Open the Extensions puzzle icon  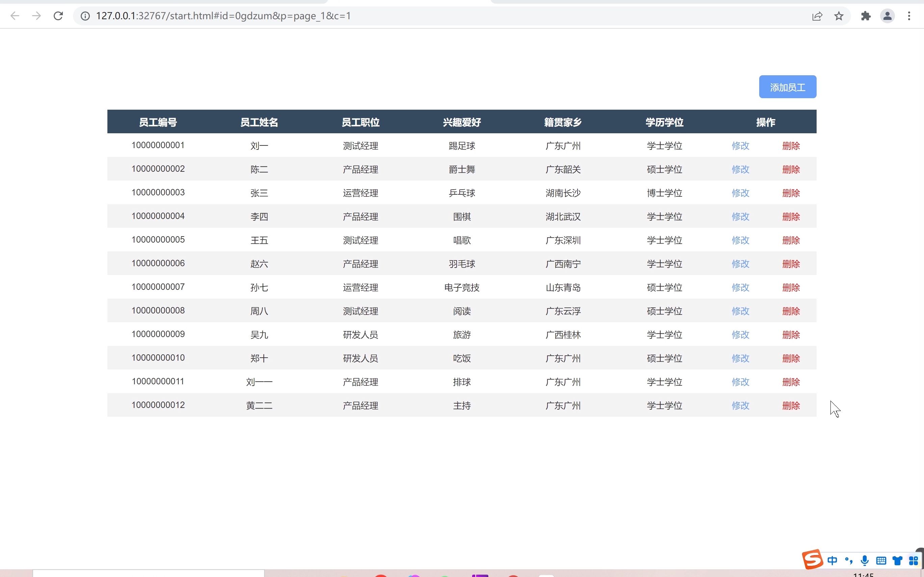point(866,16)
